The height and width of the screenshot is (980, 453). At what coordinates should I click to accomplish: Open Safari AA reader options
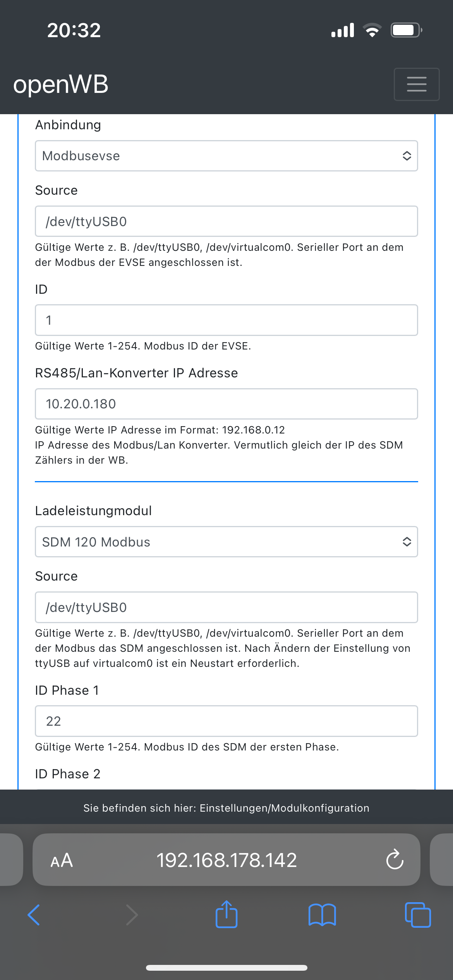[x=62, y=860]
